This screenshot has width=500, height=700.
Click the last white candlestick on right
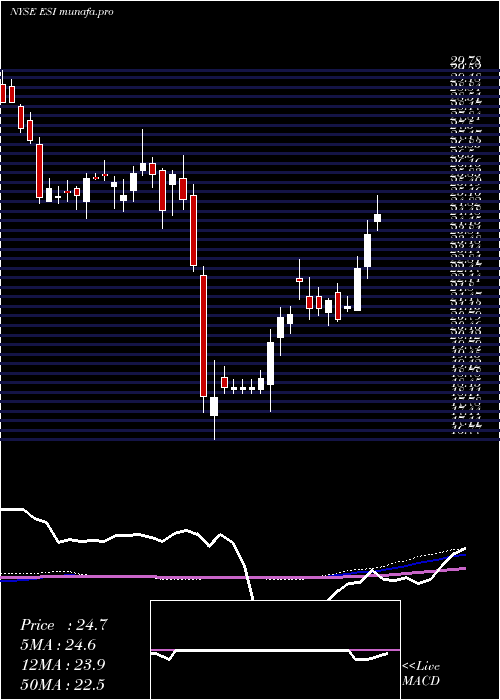pos(377,218)
